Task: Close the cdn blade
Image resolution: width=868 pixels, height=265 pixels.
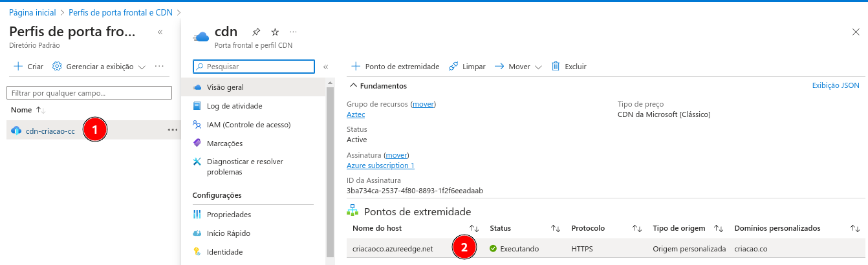Action: 856,32
